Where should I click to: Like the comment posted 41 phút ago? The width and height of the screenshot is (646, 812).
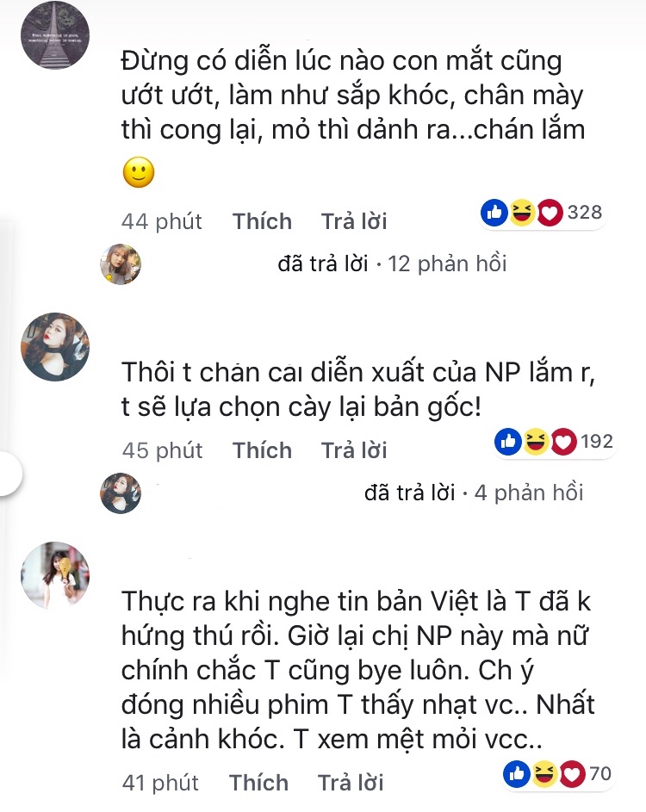coord(258,783)
